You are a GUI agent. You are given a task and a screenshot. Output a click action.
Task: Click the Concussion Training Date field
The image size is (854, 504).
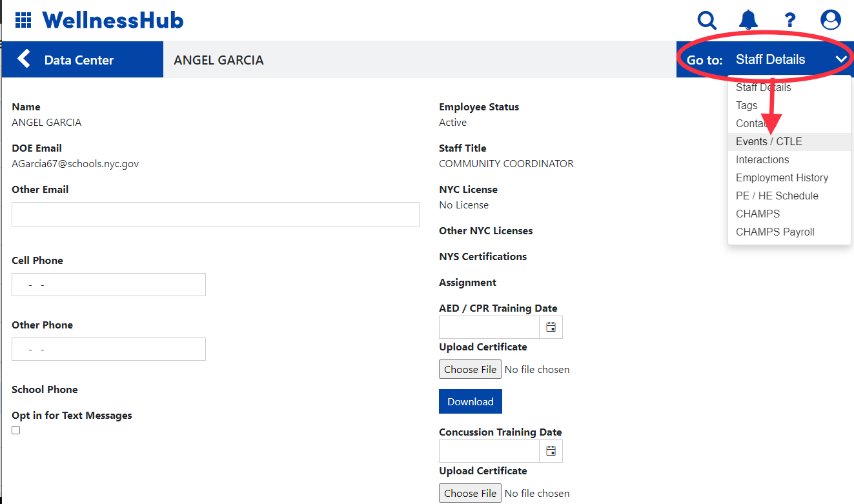click(x=489, y=451)
